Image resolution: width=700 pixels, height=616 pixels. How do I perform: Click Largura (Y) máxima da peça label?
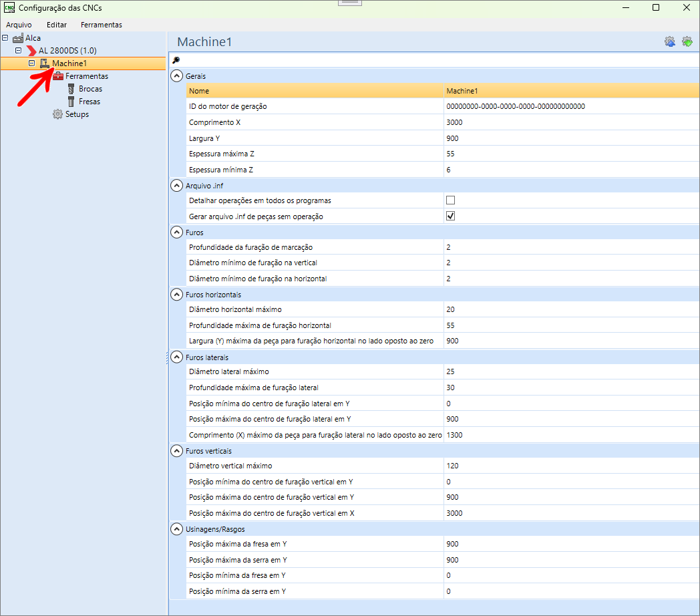tap(311, 341)
